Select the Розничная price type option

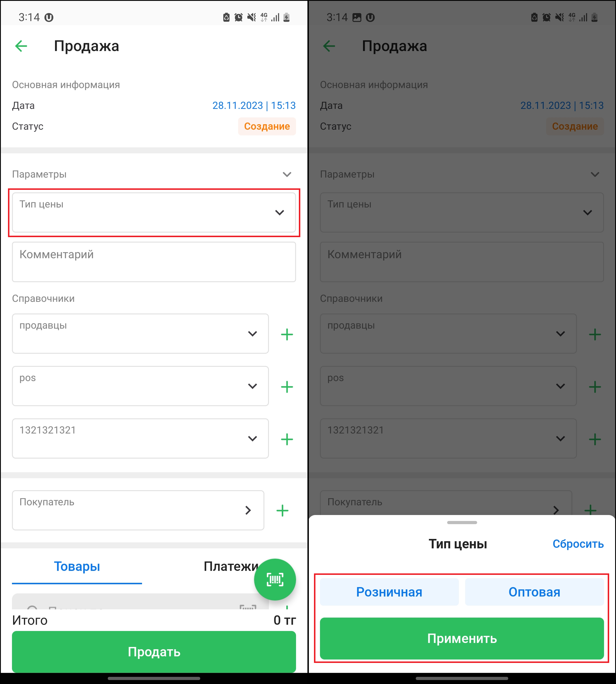[x=389, y=592]
